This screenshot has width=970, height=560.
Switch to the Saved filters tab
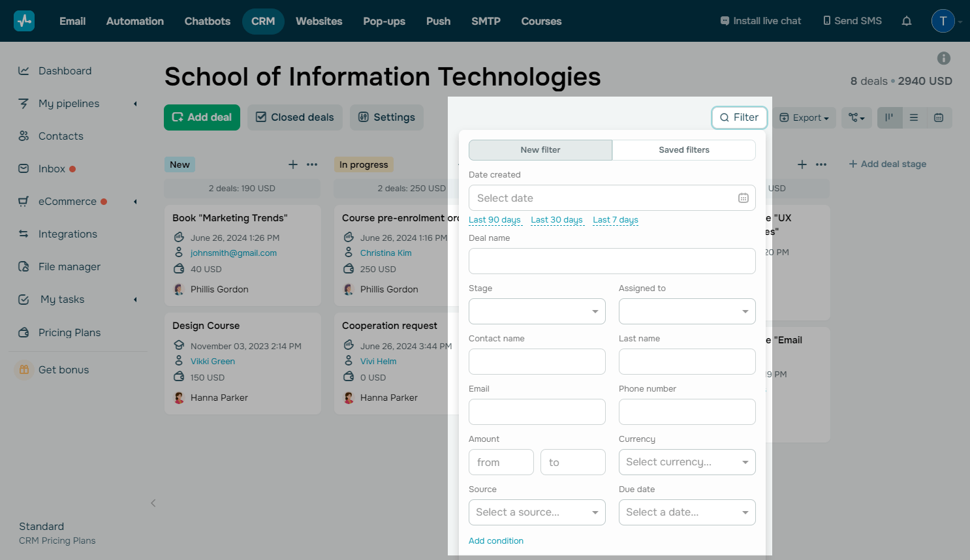(x=683, y=150)
